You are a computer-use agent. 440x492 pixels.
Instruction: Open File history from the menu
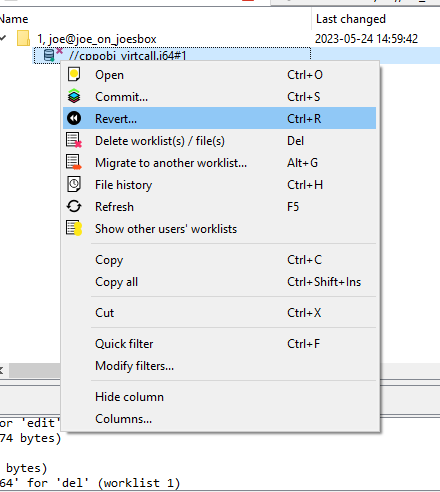[x=219, y=185]
